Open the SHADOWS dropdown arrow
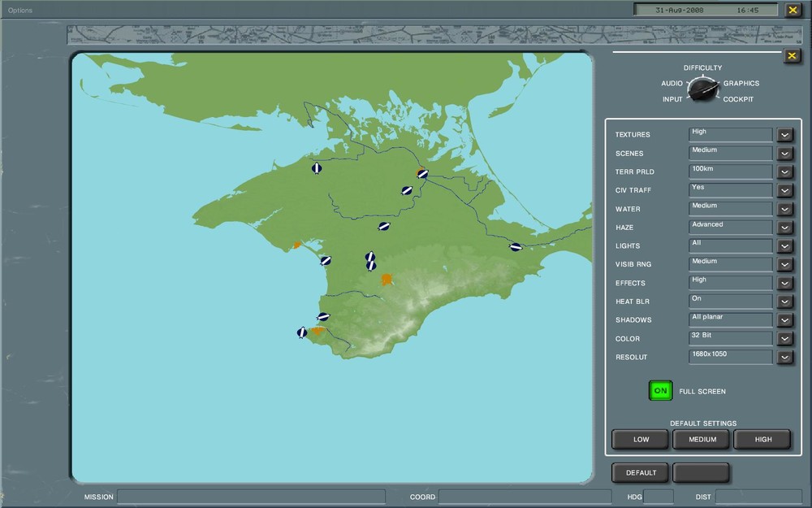Screen dimensions: 812x508 [784, 320]
